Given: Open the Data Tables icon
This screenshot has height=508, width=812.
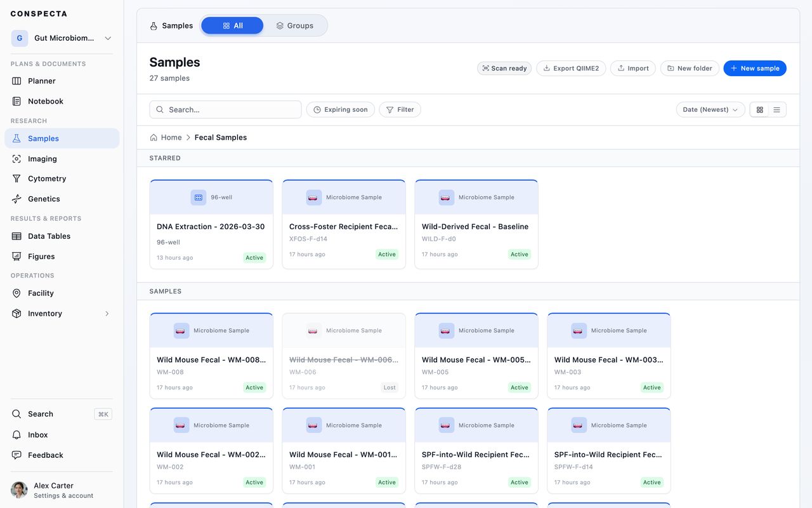Looking at the screenshot, I should [x=16, y=236].
